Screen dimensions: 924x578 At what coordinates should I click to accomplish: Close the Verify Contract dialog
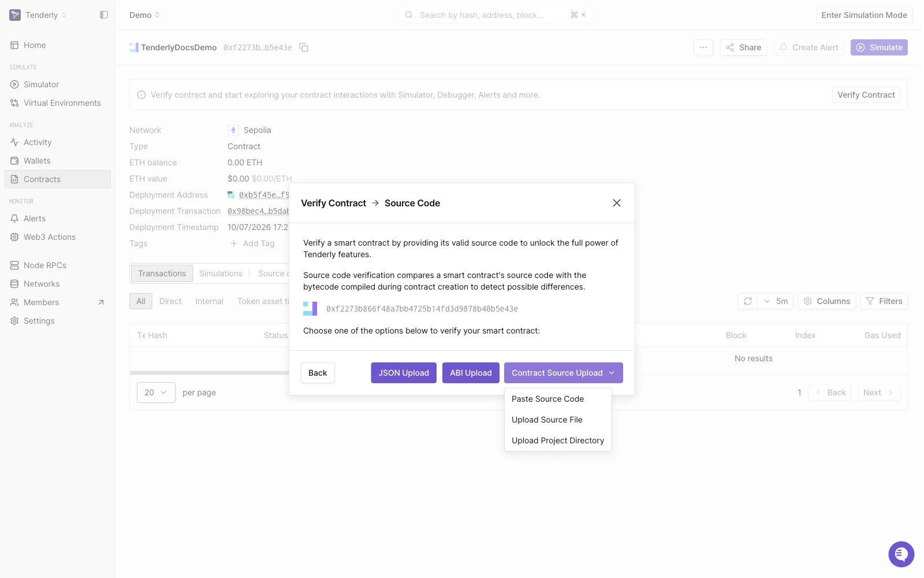[x=617, y=203]
